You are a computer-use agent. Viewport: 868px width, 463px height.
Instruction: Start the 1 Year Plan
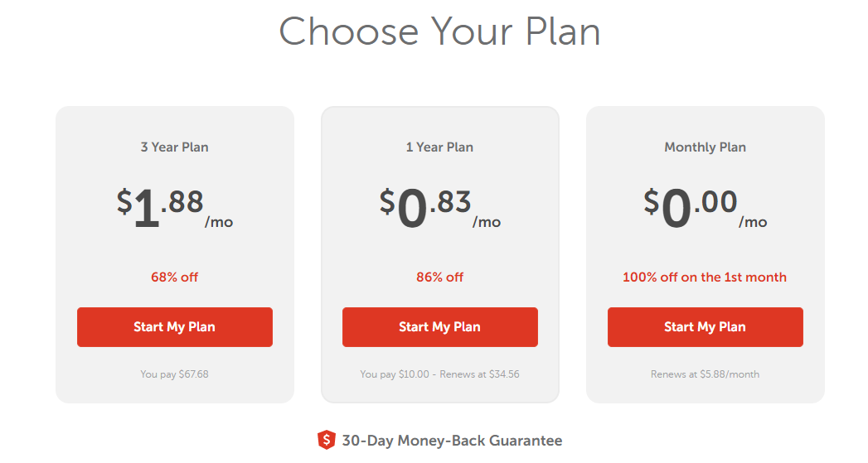click(439, 327)
